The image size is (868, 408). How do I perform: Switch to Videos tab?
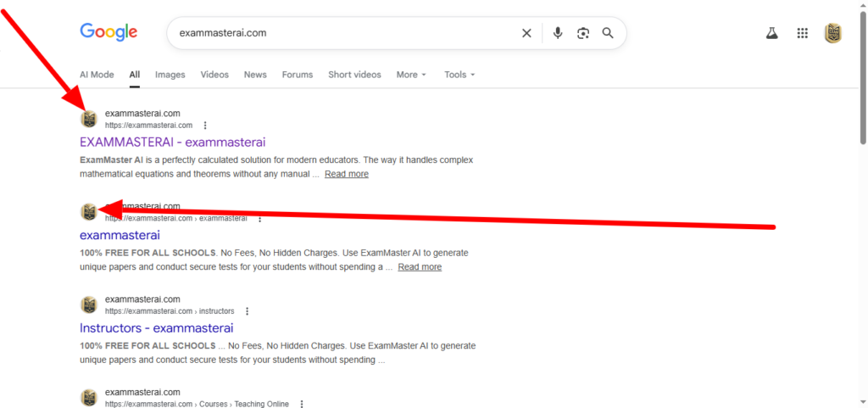214,75
